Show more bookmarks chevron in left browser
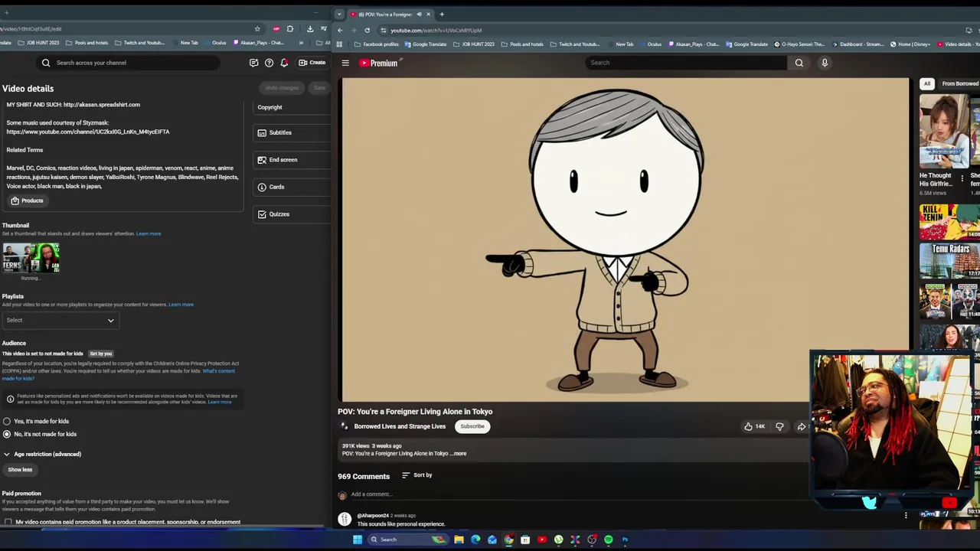 (301, 43)
